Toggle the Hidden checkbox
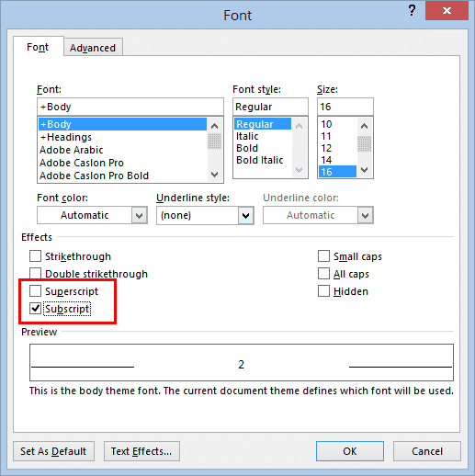The width and height of the screenshot is (475, 476). click(x=323, y=291)
